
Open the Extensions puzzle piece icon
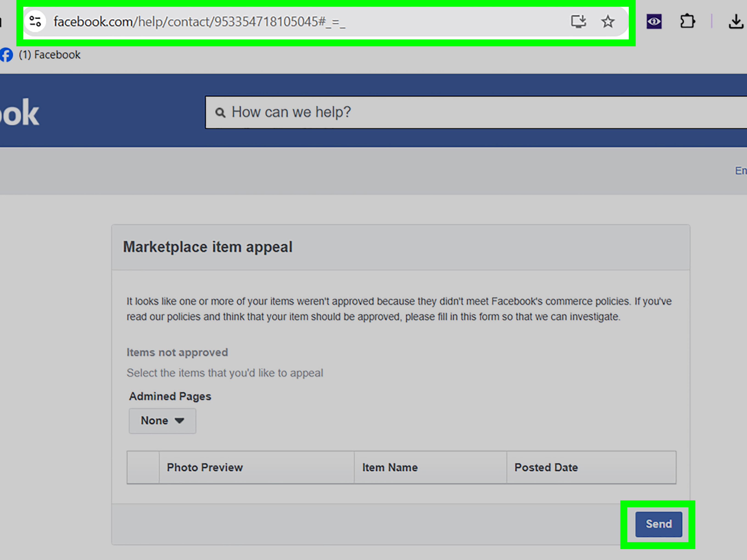687,22
